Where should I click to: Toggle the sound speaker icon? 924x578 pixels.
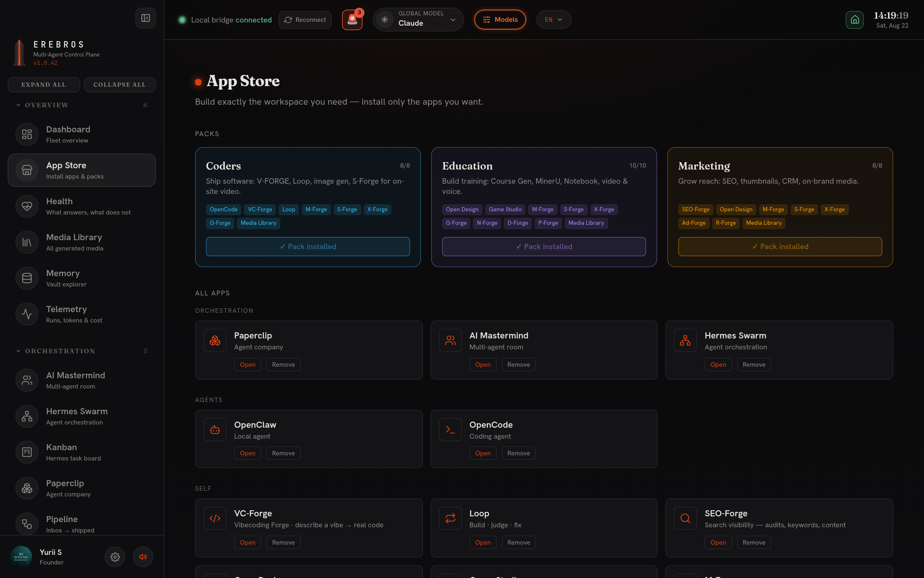(x=143, y=557)
